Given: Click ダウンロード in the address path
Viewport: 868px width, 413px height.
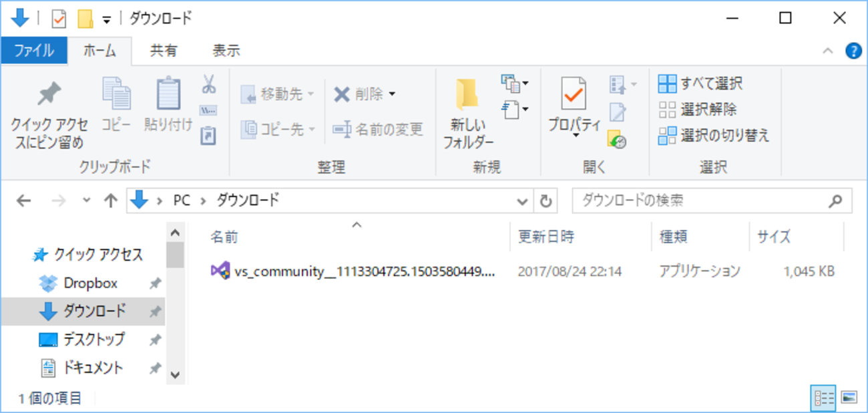Looking at the screenshot, I should click(x=248, y=200).
